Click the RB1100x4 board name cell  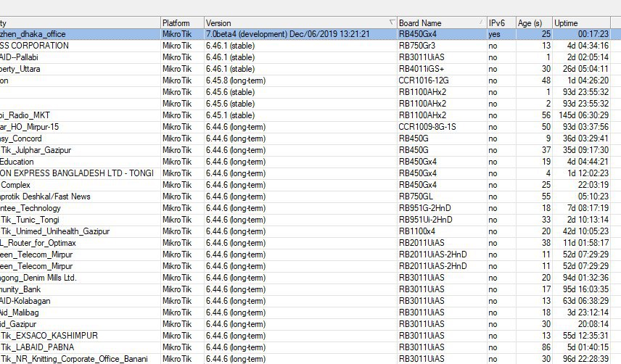(x=442, y=231)
